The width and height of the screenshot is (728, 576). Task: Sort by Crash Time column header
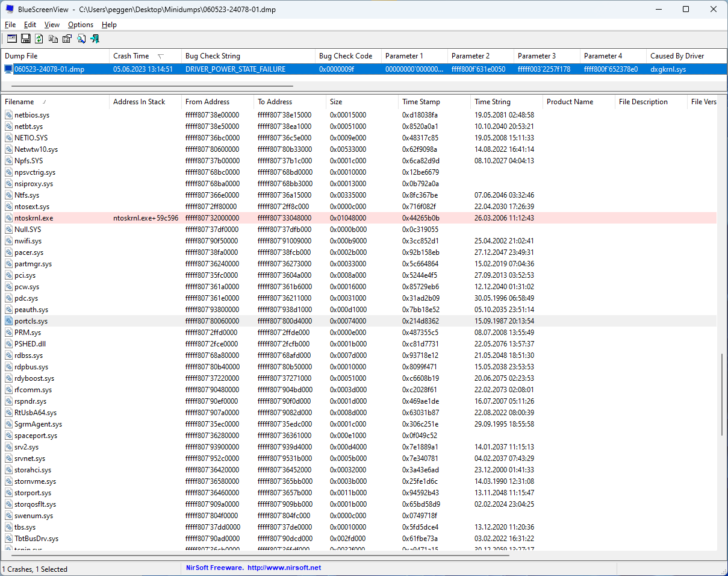coord(146,56)
